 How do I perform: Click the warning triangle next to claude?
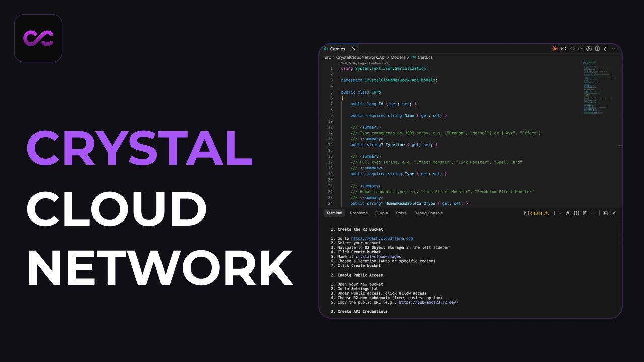click(546, 213)
